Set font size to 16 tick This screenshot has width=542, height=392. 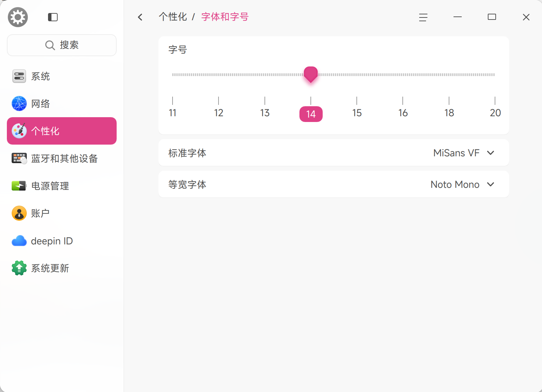click(x=403, y=113)
